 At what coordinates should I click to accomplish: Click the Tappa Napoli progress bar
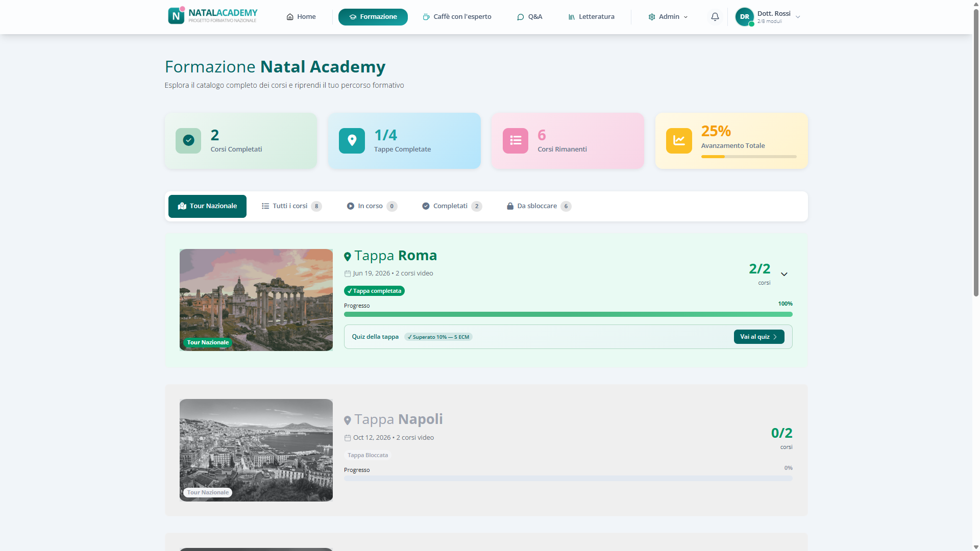point(568,479)
